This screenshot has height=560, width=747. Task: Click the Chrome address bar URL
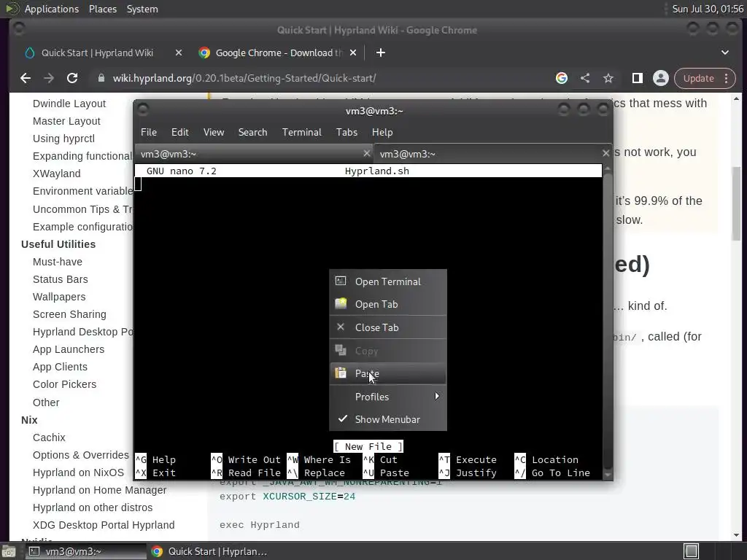coord(244,78)
